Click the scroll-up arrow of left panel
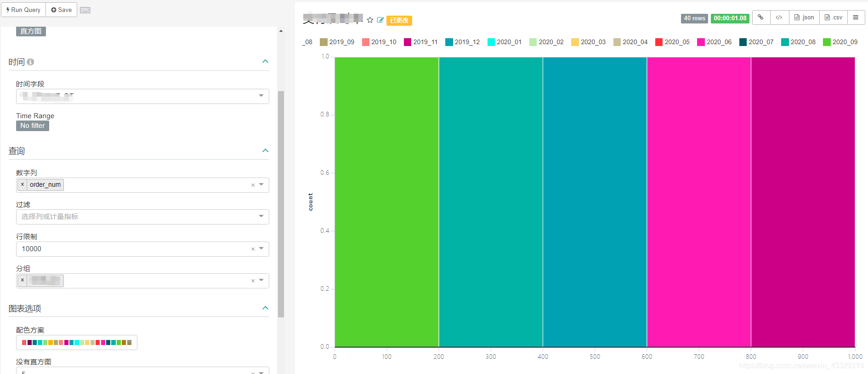 [281, 31]
